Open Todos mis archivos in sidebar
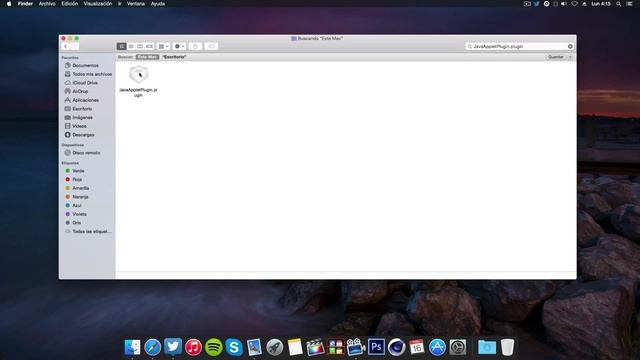 click(88, 74)
